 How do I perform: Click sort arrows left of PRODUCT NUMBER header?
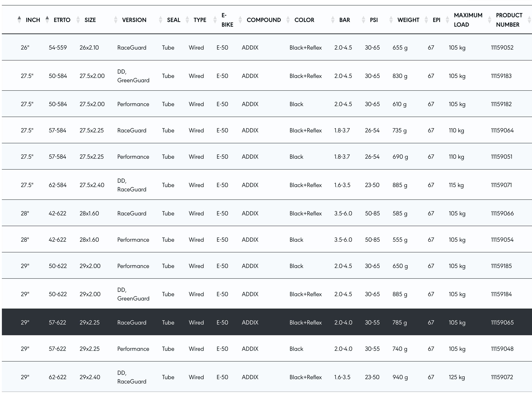pyautogui.click(x=490, y=20)
